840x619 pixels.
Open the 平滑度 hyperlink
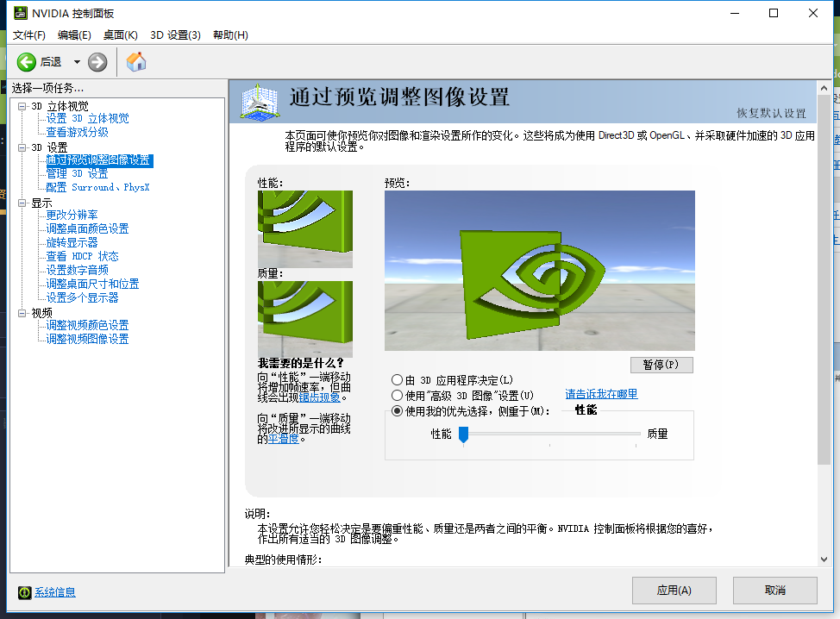click(x=284, y=439)
